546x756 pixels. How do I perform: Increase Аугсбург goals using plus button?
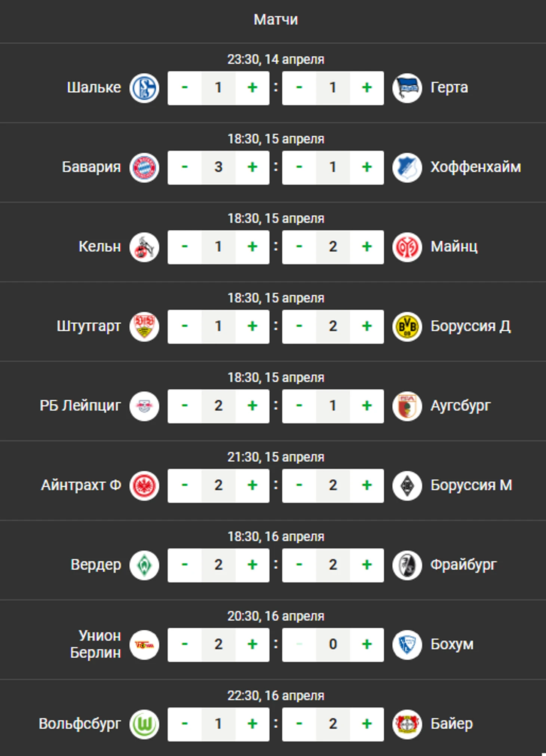coord(367,406)
